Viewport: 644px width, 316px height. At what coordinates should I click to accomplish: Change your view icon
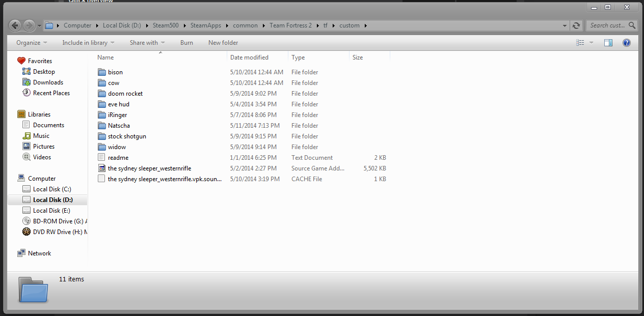point(580,43)
